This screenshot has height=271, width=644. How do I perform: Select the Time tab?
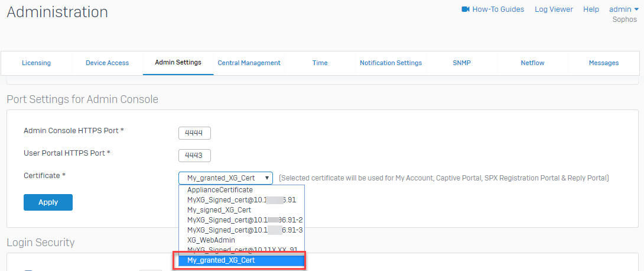coord(320,63)
